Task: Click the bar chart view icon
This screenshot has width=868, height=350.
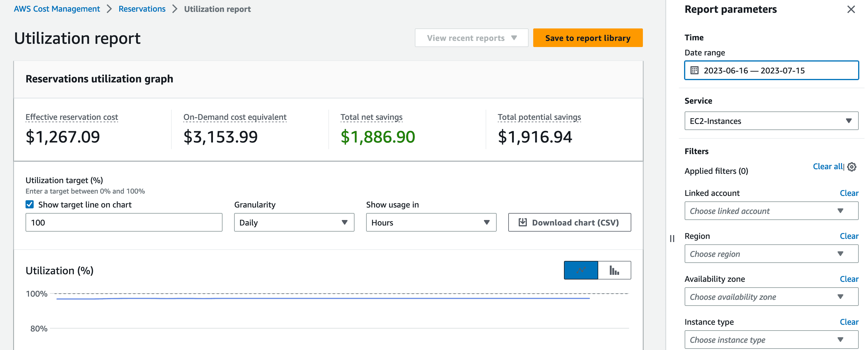Action: [x=614, y=270]
